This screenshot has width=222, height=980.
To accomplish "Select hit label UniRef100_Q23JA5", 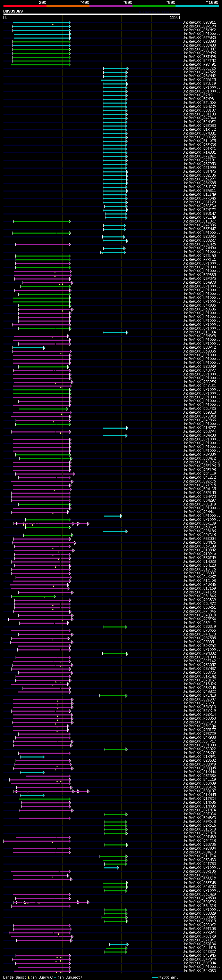I will pyautogui.click(x=199, y=256).
